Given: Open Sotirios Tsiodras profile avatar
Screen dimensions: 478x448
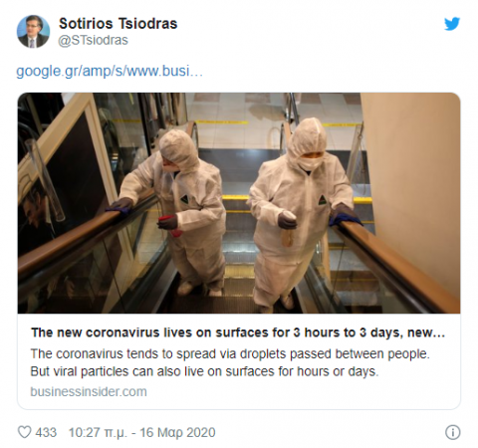Looking at the screenshot, I should (x=33, y=32).
